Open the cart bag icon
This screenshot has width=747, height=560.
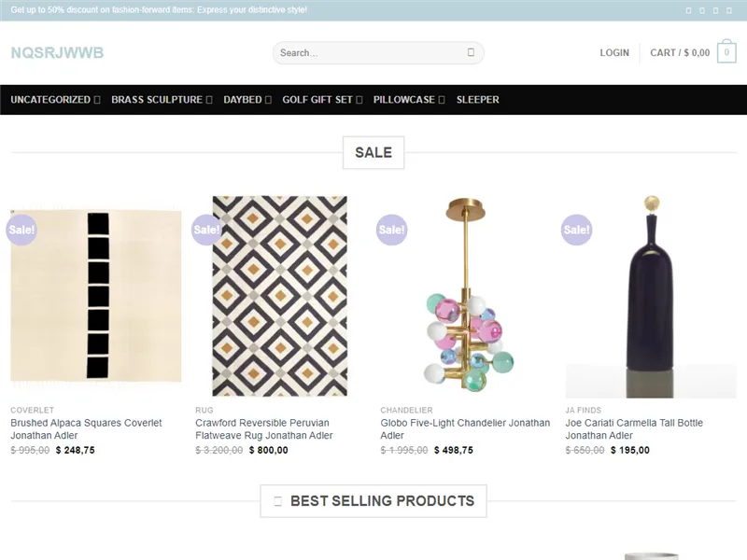coord(726,52)
